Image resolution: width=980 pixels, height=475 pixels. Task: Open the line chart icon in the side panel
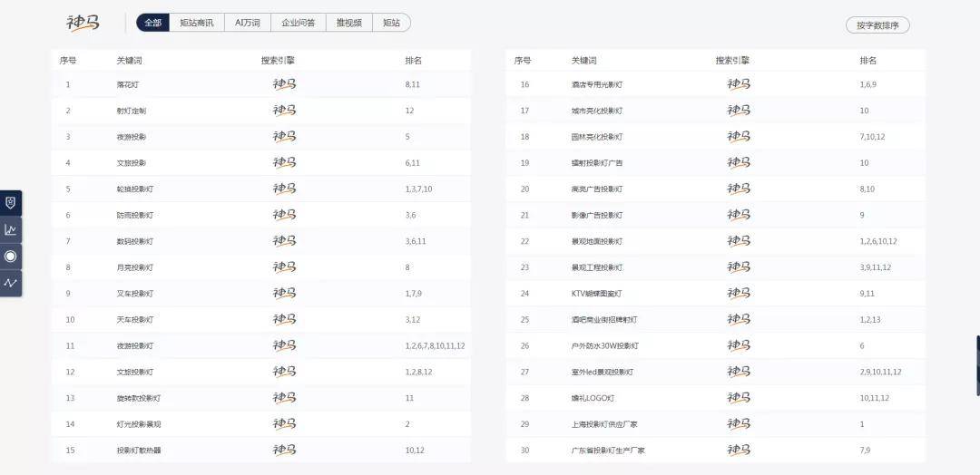pyautogui.click(x=11, y=230)
